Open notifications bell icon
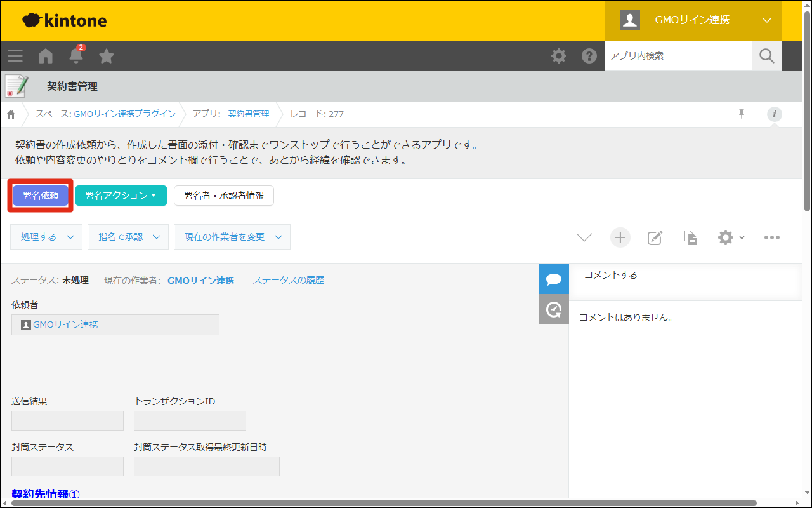This screenshot has width=812, height=508. tap(76, 55)
